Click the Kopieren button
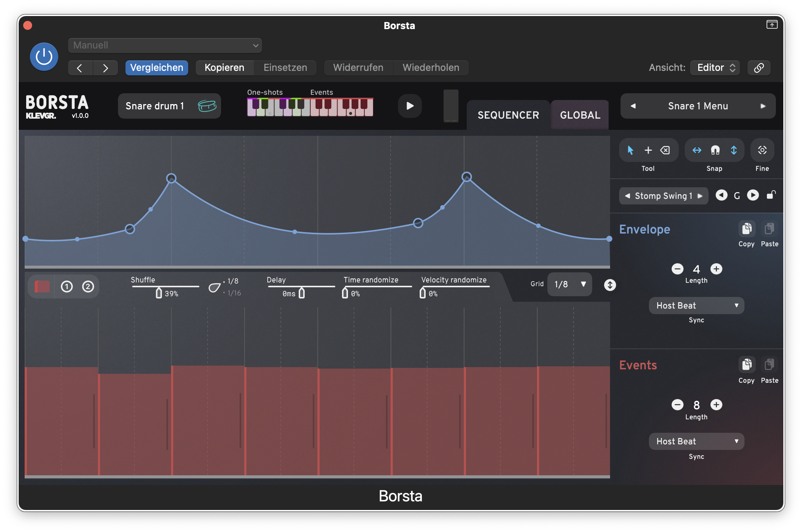This screenshot has height=532, width=802. tap(224, 68)
